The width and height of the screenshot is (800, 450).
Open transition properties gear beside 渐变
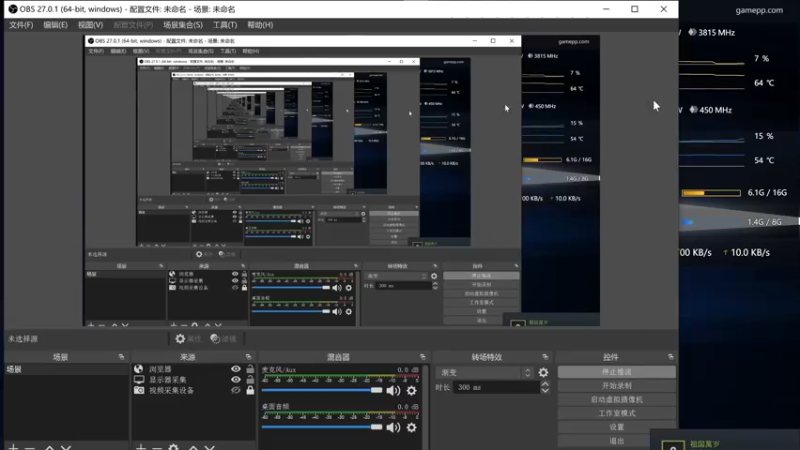pyautogui.click(x=543, y=372)
